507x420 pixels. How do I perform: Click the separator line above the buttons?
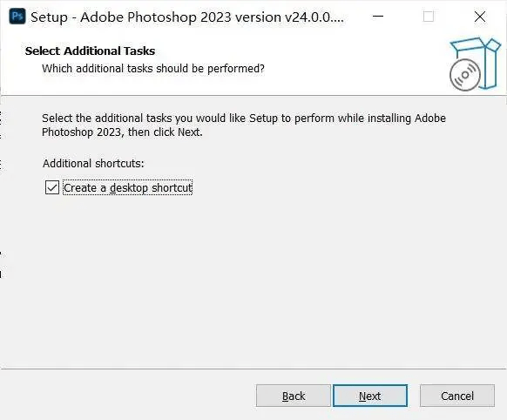click(253, 369)
